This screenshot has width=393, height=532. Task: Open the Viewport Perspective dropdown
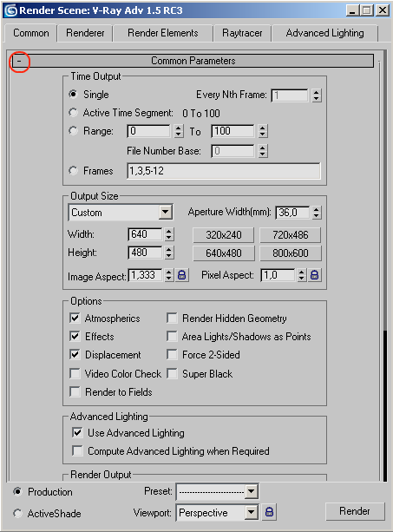click(252, 512)
